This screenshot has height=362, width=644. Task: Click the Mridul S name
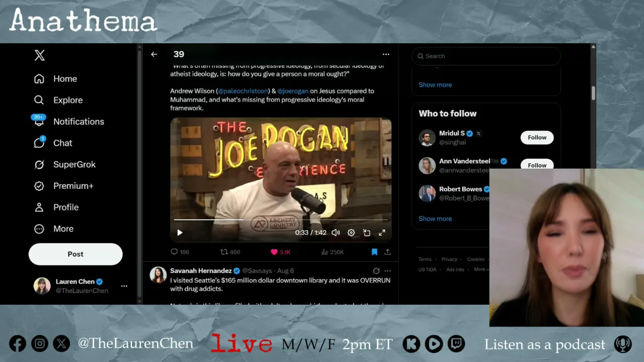click(452, 133)
